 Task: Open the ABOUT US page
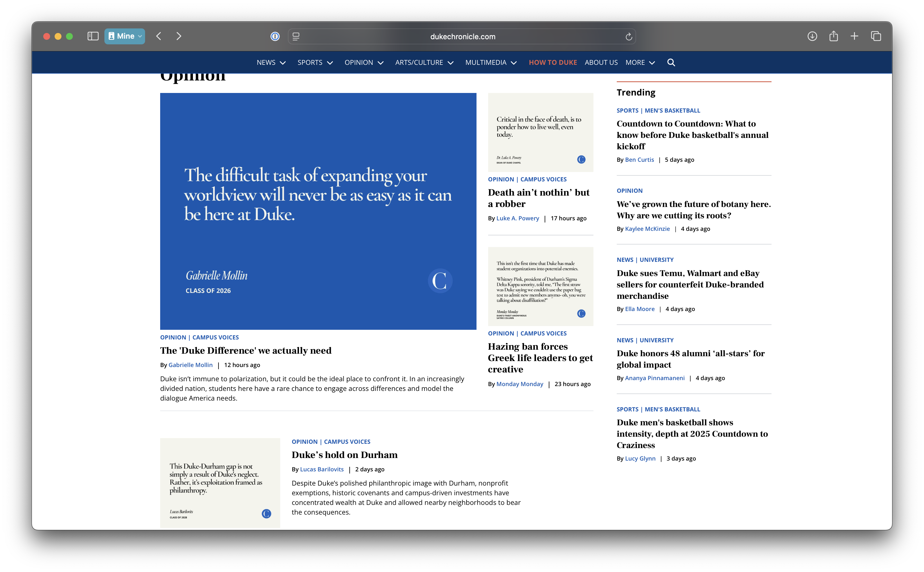601,63
